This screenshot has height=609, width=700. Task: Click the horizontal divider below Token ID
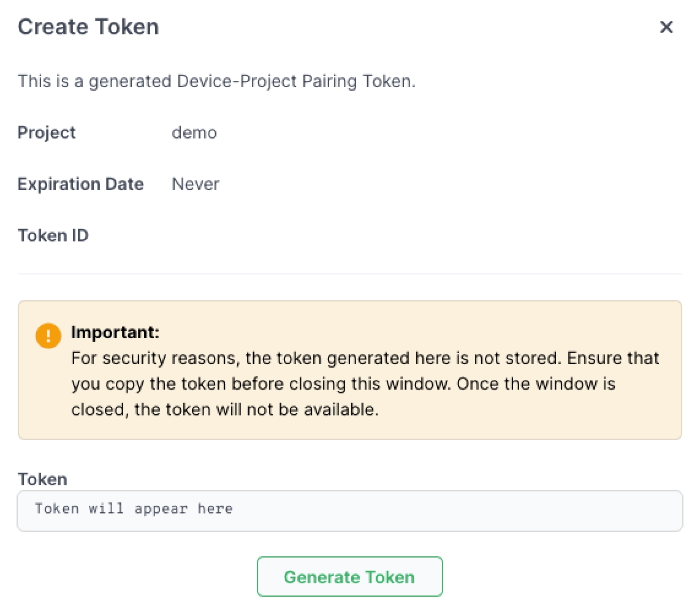[349, 274]
